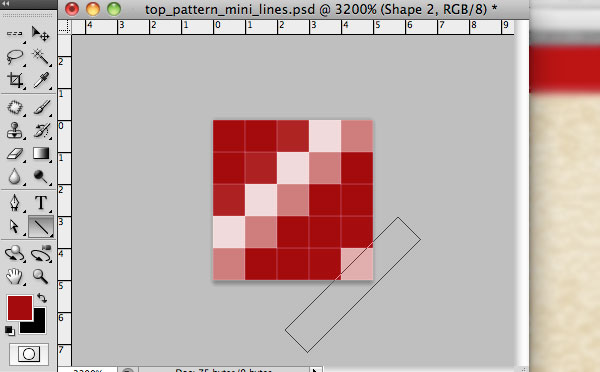Select the Gradient tool
This screenshot has width=600, height=372.
[x=41, y=153]
